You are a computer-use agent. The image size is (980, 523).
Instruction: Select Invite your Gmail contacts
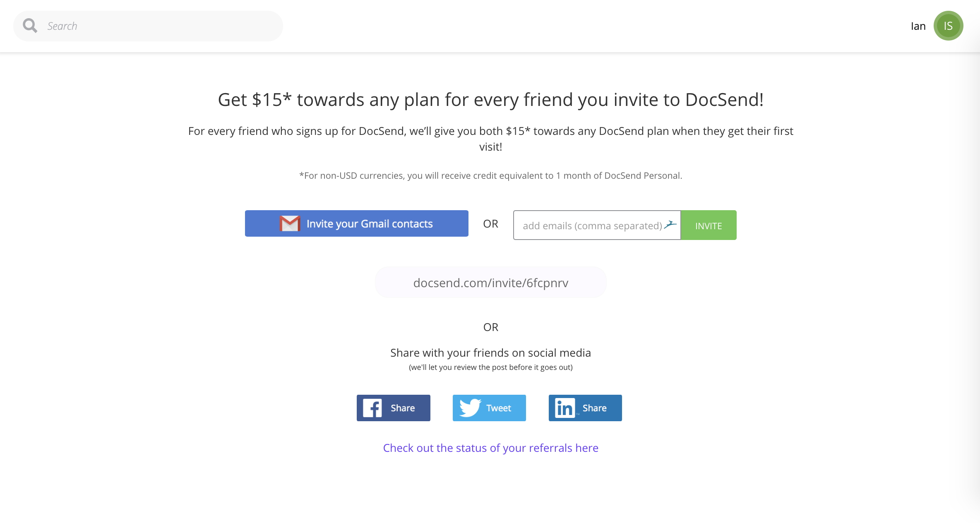(356, 223)
